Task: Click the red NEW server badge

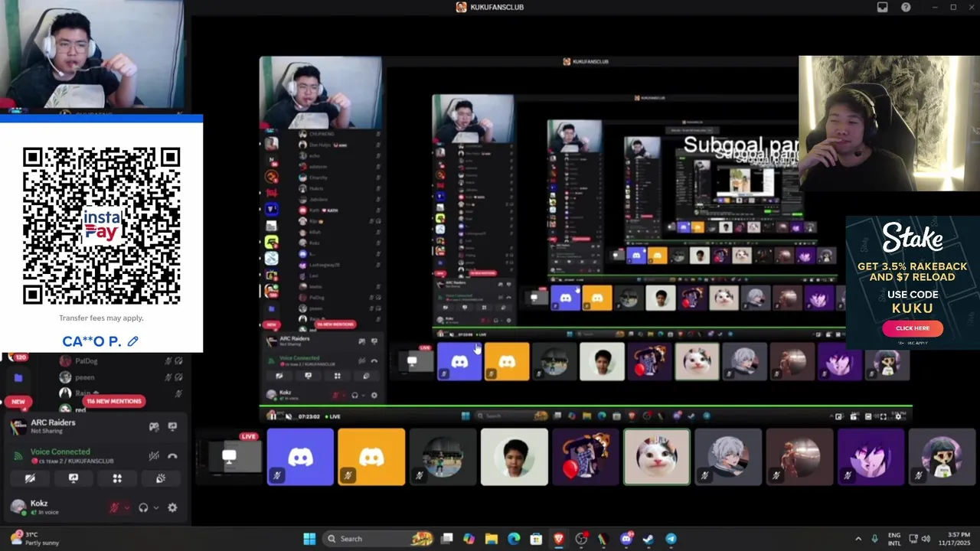Action: [18, 401]
